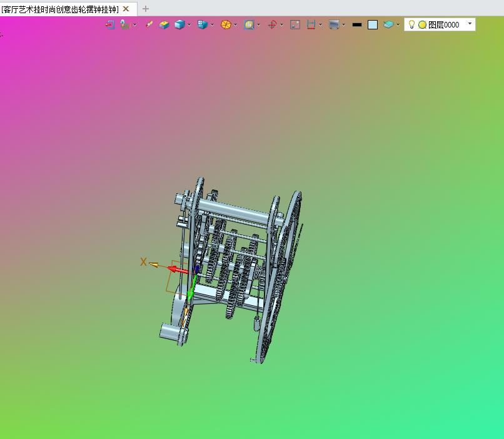Add a new document tab with plus

click(x=146, y=9)
